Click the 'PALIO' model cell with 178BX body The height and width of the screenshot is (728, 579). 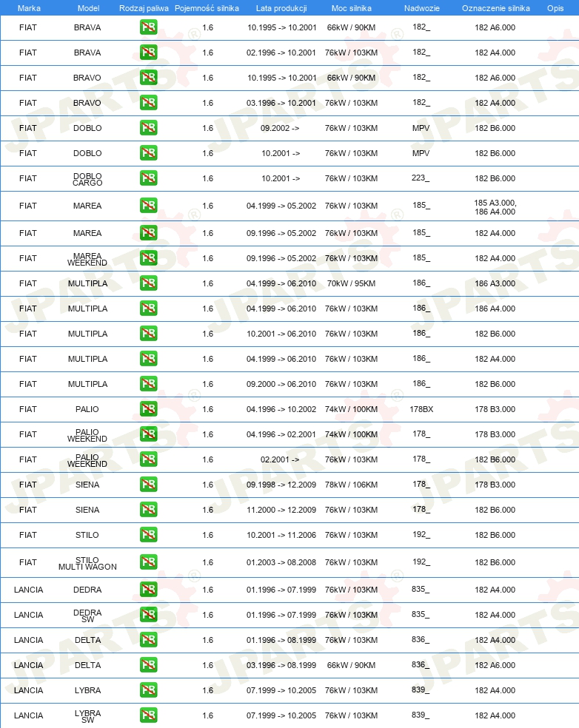pyautogui.click(x=87, y=409)
